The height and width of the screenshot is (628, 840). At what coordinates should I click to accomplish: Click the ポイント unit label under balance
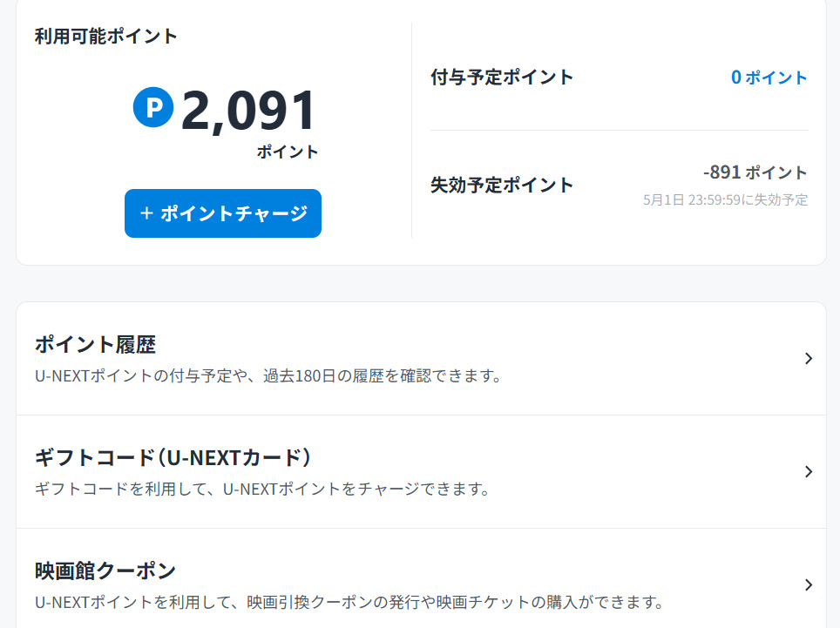(288, 152)
